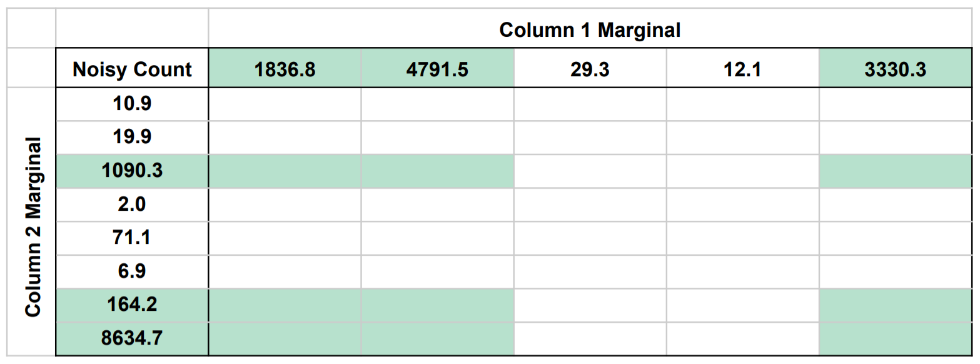Click green cell under 4791.5 in 1090.3 row
The image size is (980, 364).
[437, 171]
